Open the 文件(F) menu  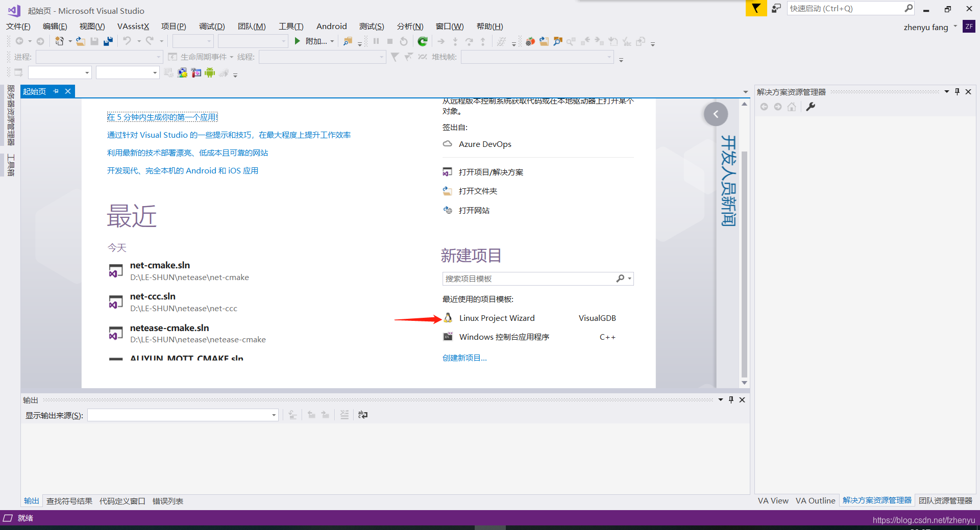pyautogui.click(x=18, y=27)
